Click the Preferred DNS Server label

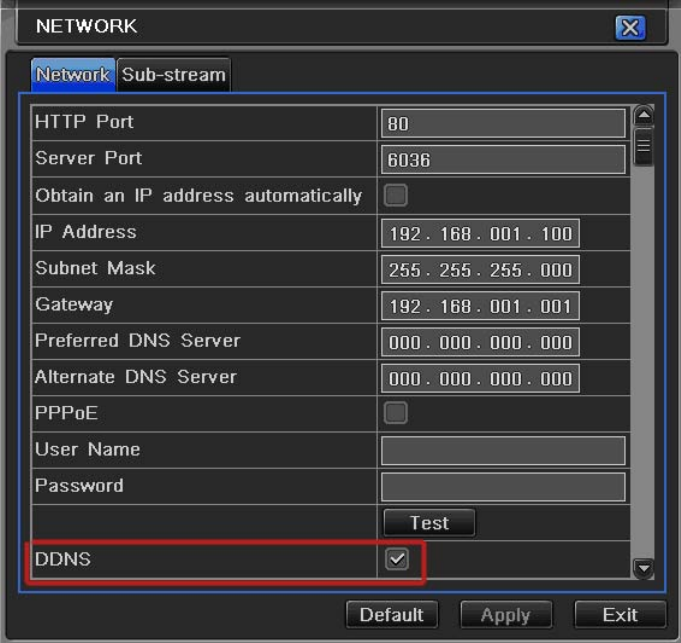pos(138,341)
